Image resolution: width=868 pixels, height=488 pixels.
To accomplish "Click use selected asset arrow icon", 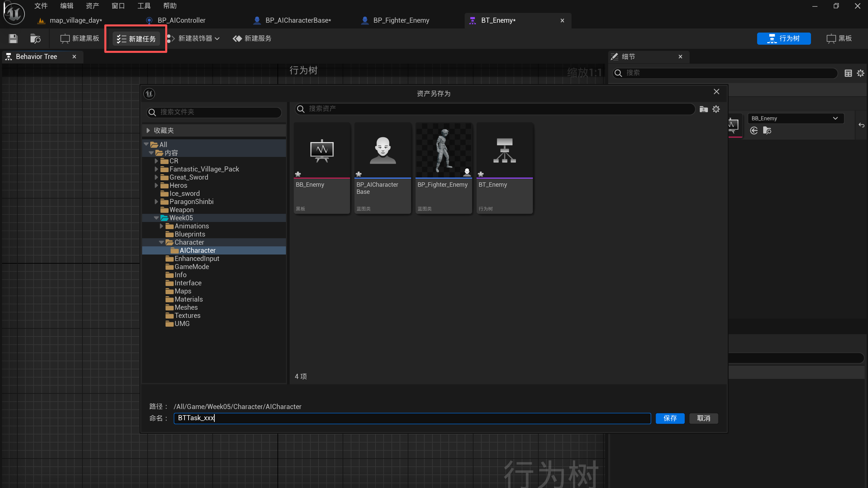I will (x=754, y=130).
